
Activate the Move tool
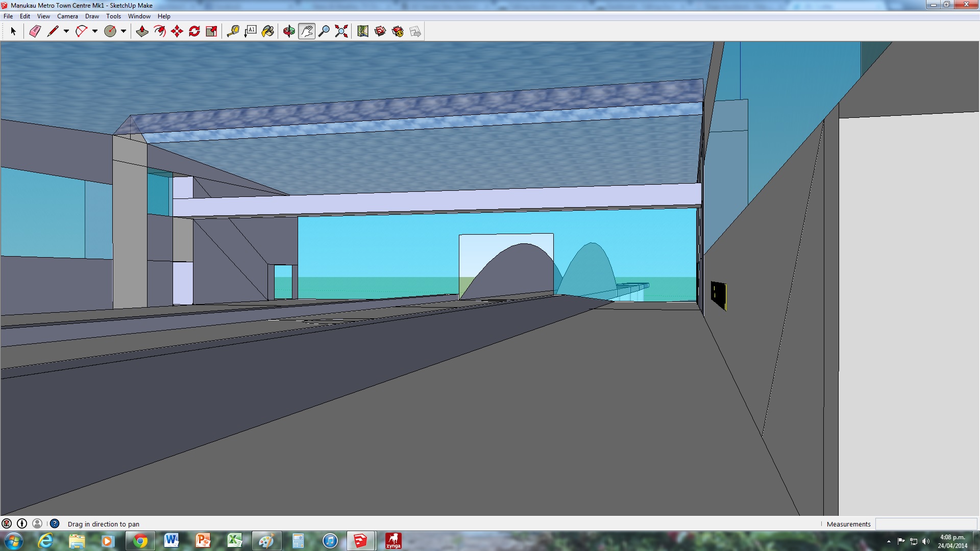177,32
